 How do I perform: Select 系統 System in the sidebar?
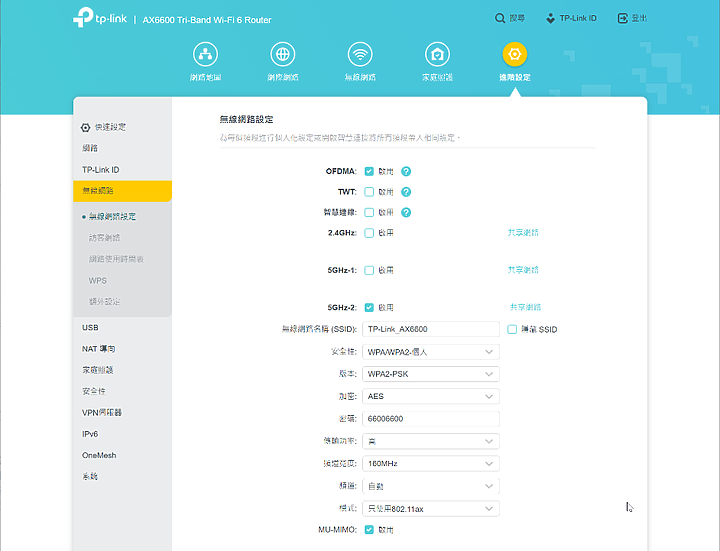tap(90, 477)
